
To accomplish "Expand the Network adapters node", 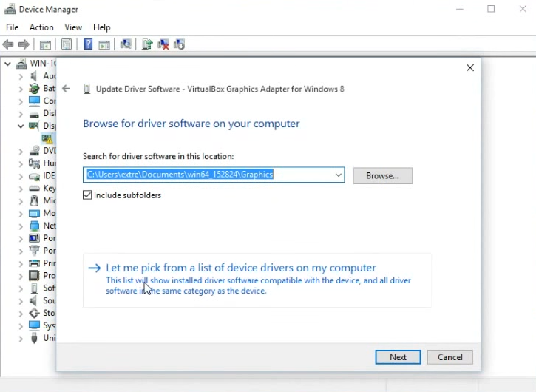I will point(21,226).
